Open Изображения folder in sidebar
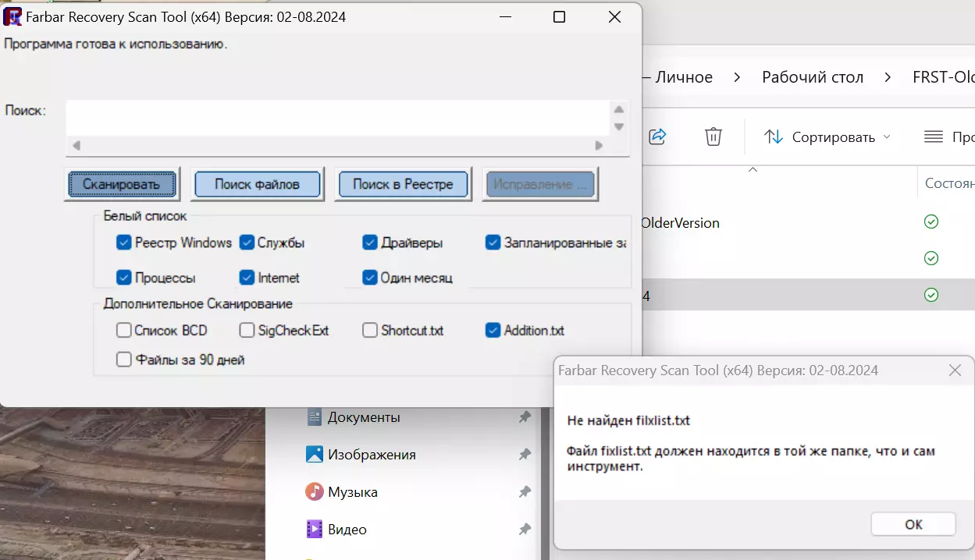Screen dimensions: 975x560 372,455
